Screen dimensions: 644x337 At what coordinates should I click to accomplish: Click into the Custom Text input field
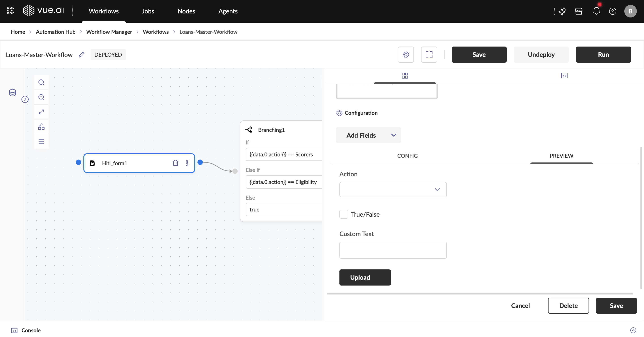(x=393, y=250)
